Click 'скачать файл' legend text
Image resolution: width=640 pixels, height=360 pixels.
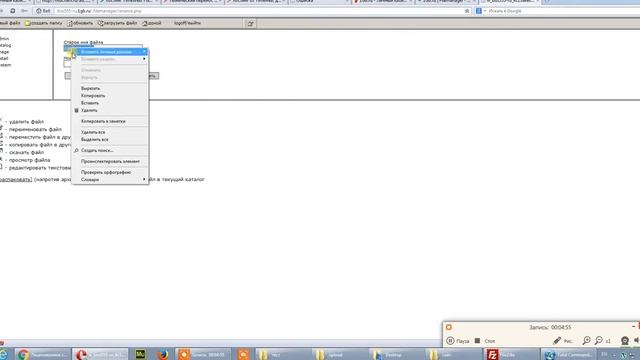27,152
